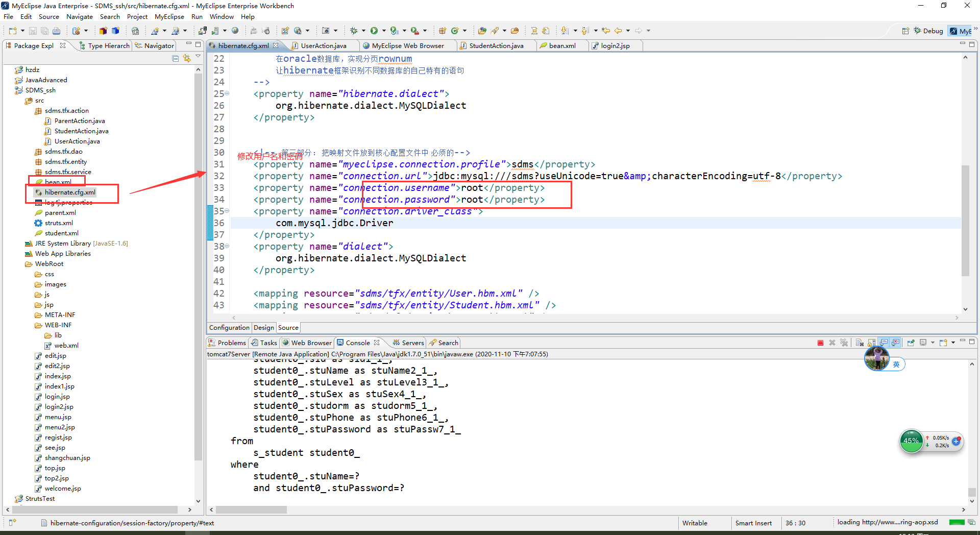Click Collapse All in Package Explorer
Viewport: 980px width, 535px height.
tap(175, 59)
